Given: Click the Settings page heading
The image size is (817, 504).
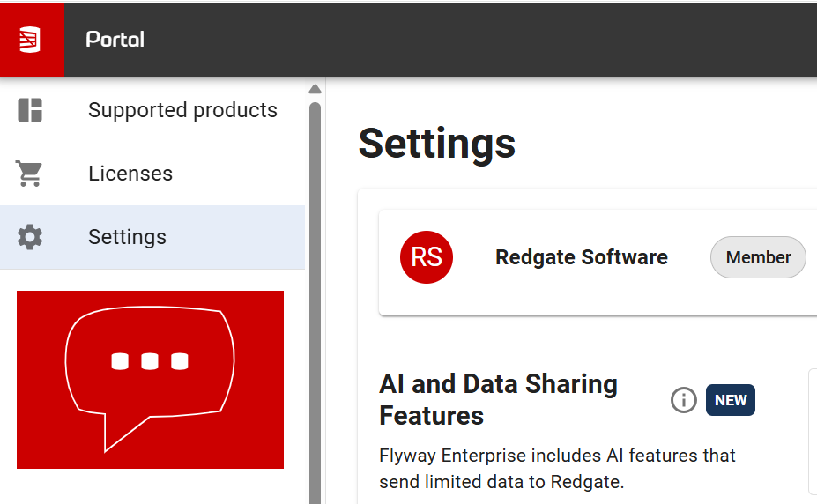Looking at the screenshot, I should pyautogui.click(x=437, y=143).
